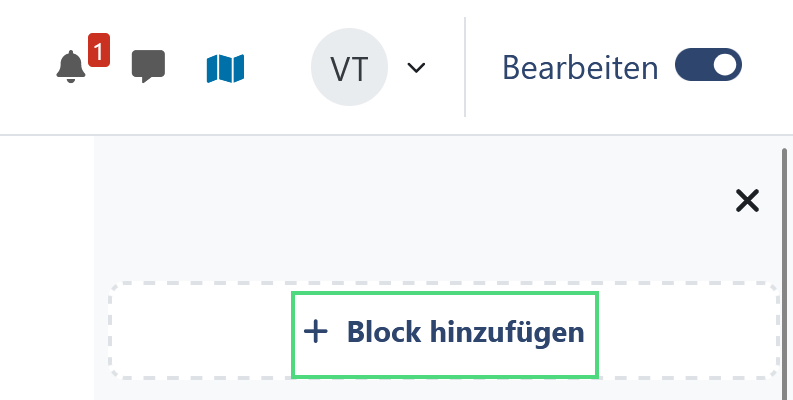793x400 pixels.
Task: Click the Block hinzufügen link
Action: coord(445,333)
